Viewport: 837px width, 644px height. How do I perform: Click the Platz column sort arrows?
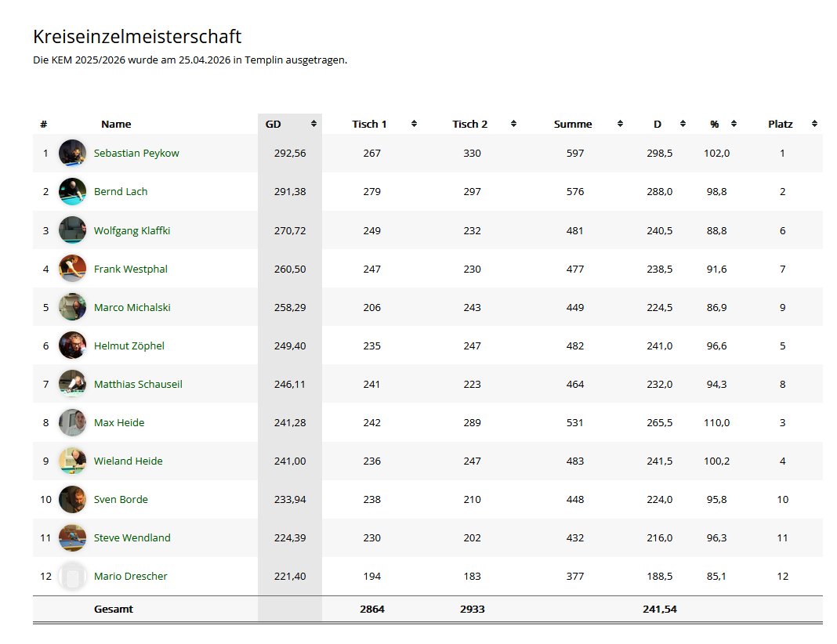tap(814, 124)
